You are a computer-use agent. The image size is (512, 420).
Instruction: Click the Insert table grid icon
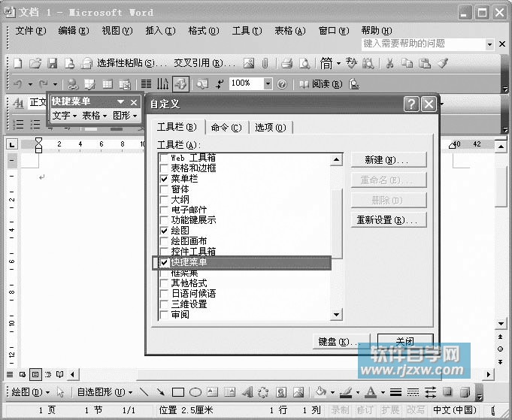click(108, 84)
